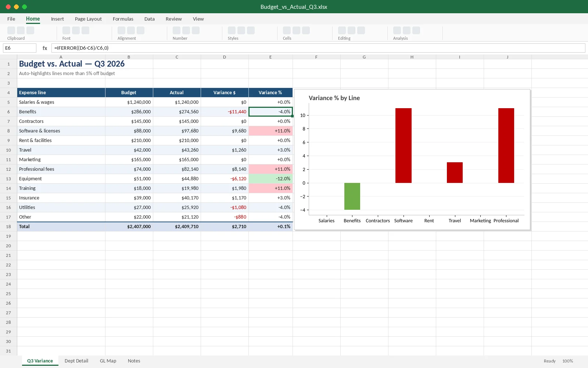
Task: Click the Equipment -12.0% green cell
Action: point(270,178)
